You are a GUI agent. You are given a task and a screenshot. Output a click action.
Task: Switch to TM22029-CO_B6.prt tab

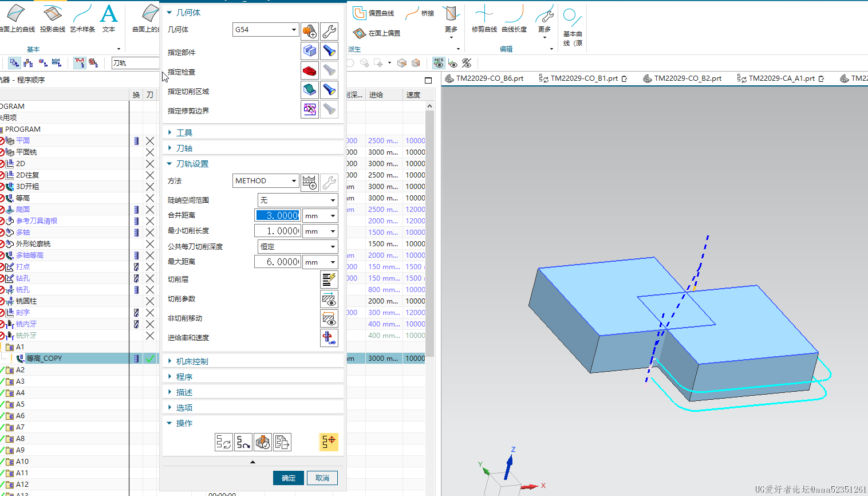click(x=484, y=78)
